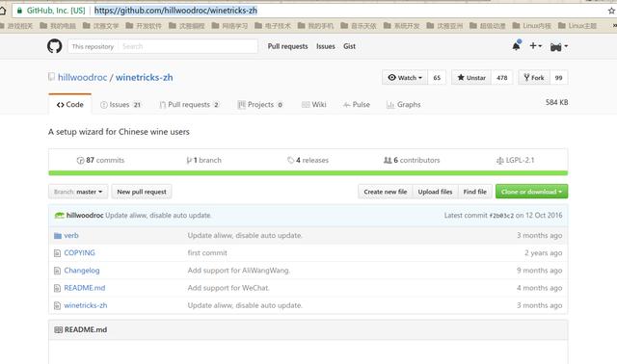
Task: View the 1 branch list
Action: click(x=203, y=160)
